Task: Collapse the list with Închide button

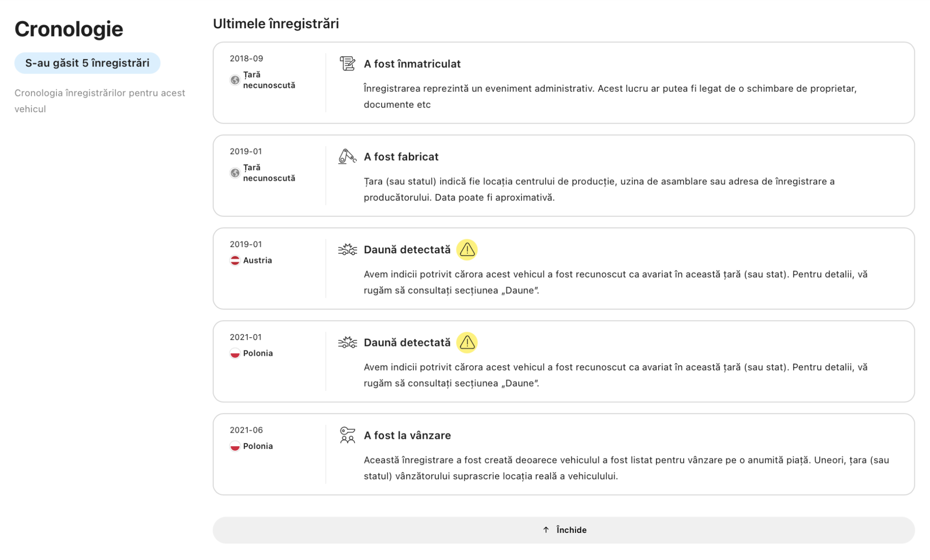Action: [x=564, y=530]
